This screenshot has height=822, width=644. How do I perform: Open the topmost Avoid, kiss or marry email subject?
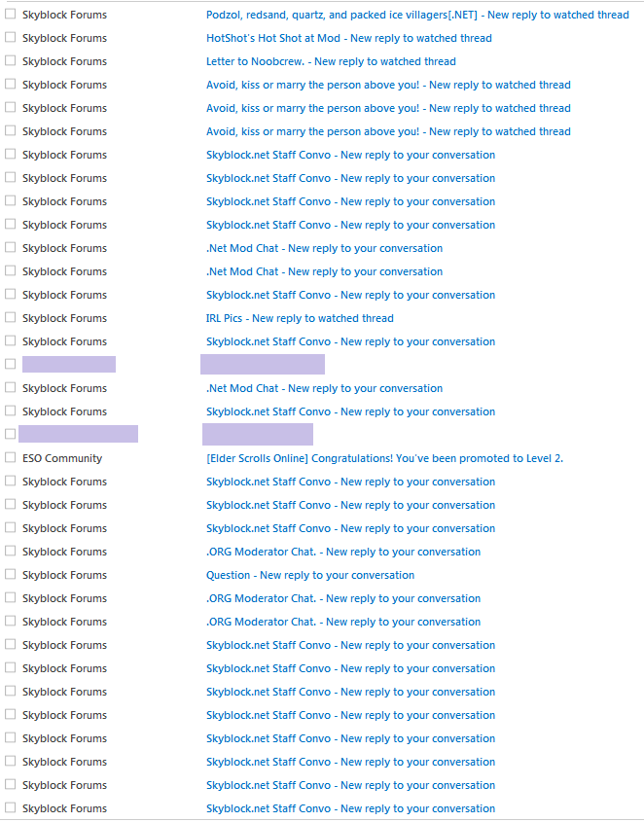click(x=388, y=85)
